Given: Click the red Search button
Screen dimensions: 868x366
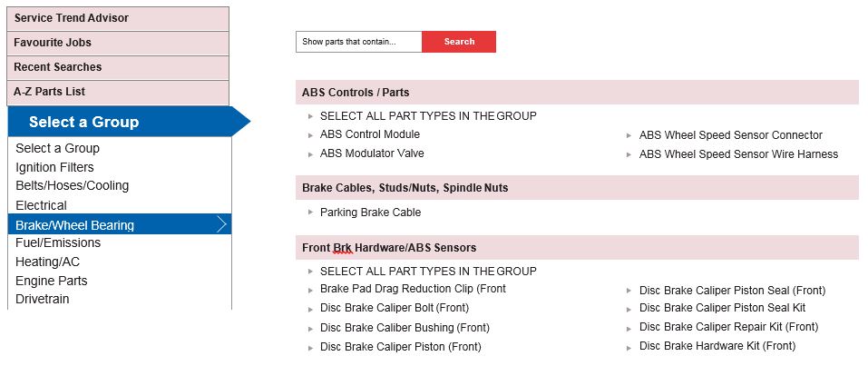Looking at the screenshot, I should click(x=458, y=42).
